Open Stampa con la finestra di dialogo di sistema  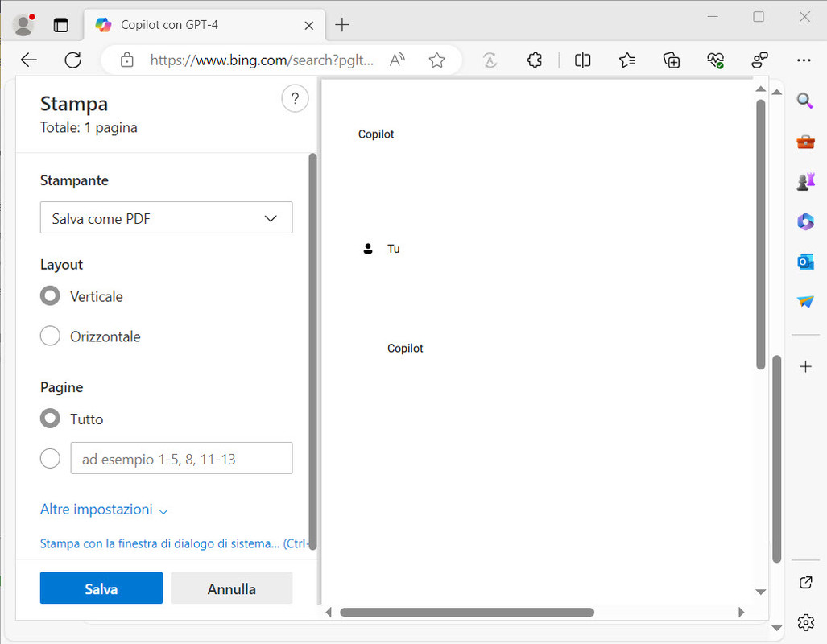(x=175, y=544)
